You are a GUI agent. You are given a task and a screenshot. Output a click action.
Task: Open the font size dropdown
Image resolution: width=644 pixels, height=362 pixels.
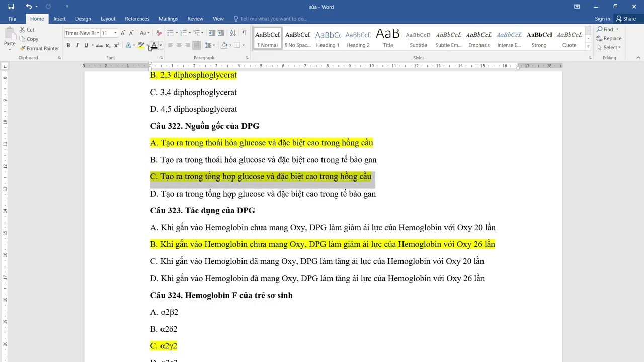(115, 33)
